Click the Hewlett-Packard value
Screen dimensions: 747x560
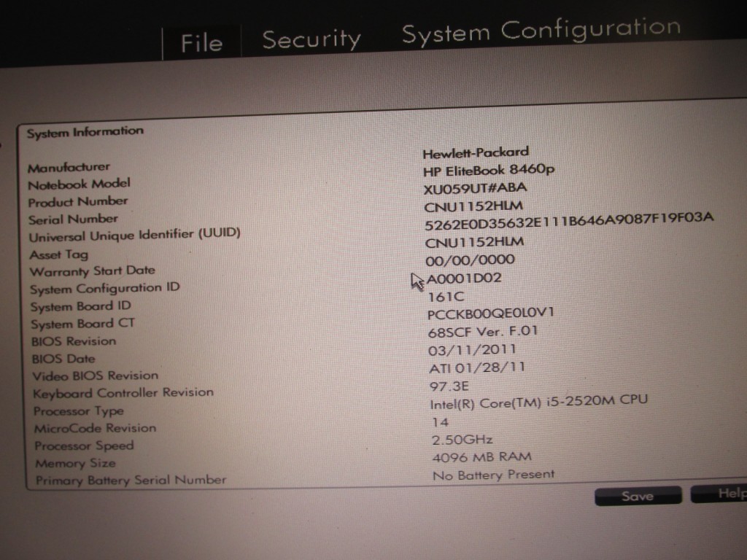476,153
